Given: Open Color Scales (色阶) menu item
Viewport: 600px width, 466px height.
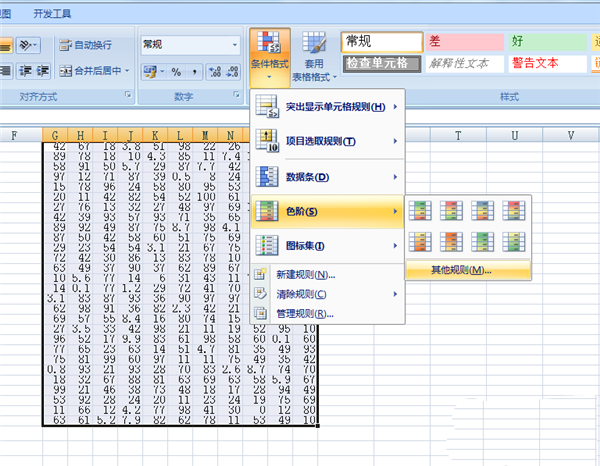Looking at the screenshot, I should (x=327, y=211).
